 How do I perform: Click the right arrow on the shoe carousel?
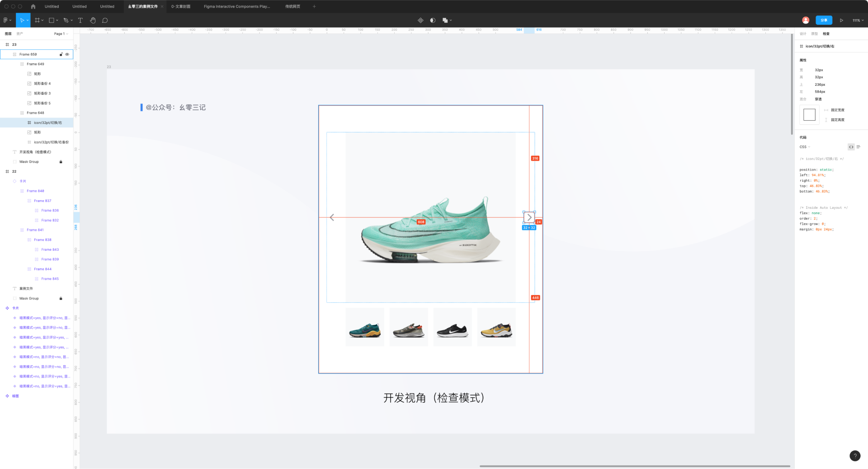pyautogui.click(x=529, y=217)
